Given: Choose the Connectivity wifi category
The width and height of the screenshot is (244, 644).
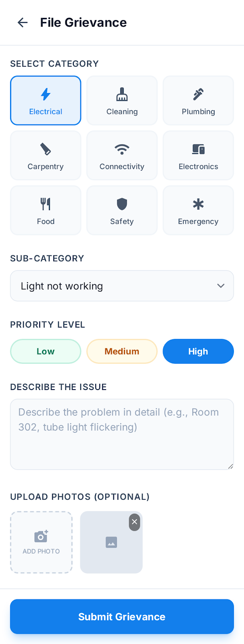Looking at the screenshot, I should point(122,155).
